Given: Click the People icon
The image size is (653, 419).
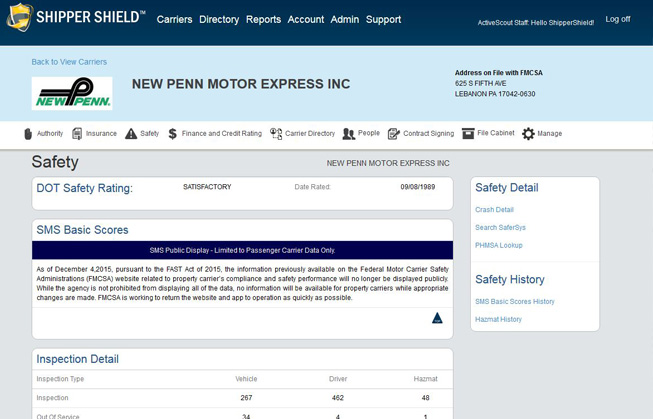Looking at the screenshot, I should (348, 134).
